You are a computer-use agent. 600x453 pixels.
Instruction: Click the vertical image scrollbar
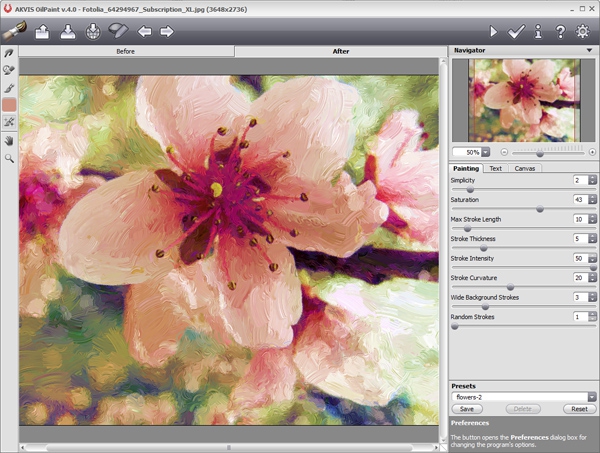443,251
